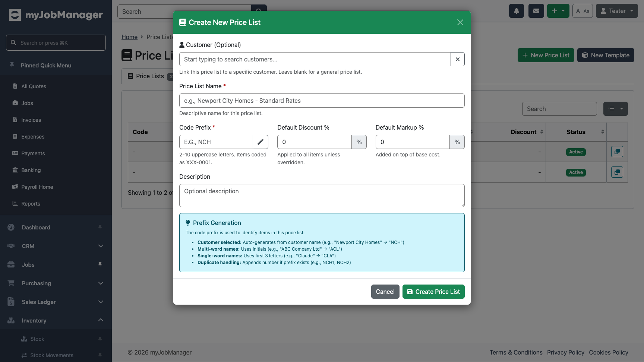The width and height of the screenshot is (644, 362).
Task: Click the top bar Search field
Action: click(x=184, y=12)
